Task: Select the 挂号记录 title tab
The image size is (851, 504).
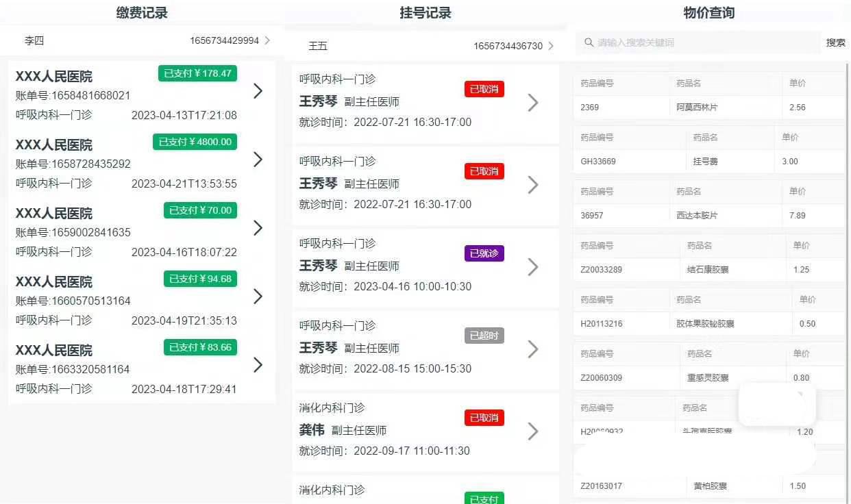Action: pyautogui.click(x=425, y=12)
